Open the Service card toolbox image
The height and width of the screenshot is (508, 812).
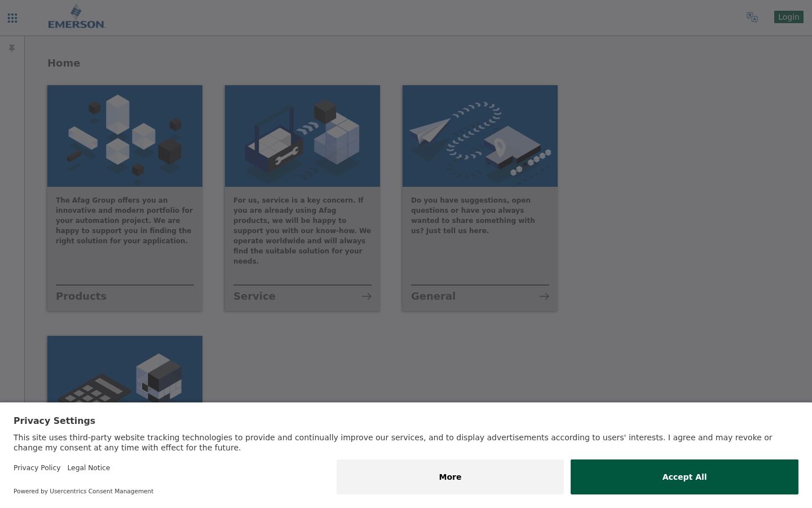coord(302,136)
